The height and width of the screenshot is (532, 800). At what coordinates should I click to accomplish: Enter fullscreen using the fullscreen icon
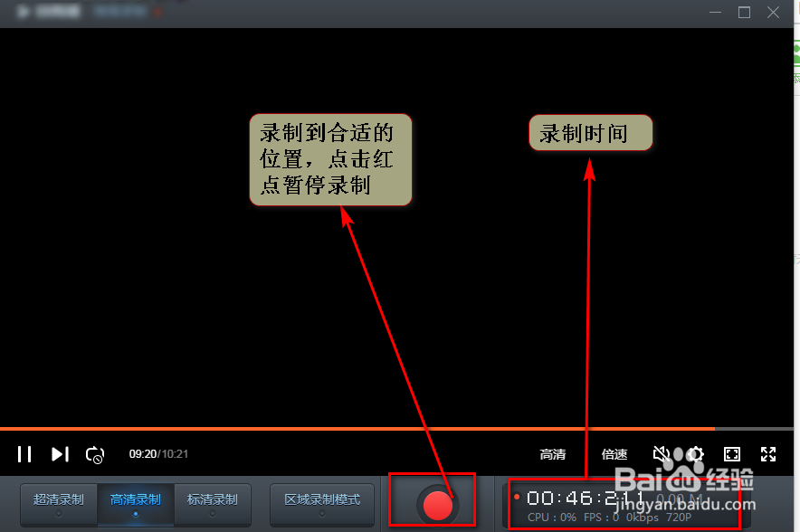(x=767, y=454)
